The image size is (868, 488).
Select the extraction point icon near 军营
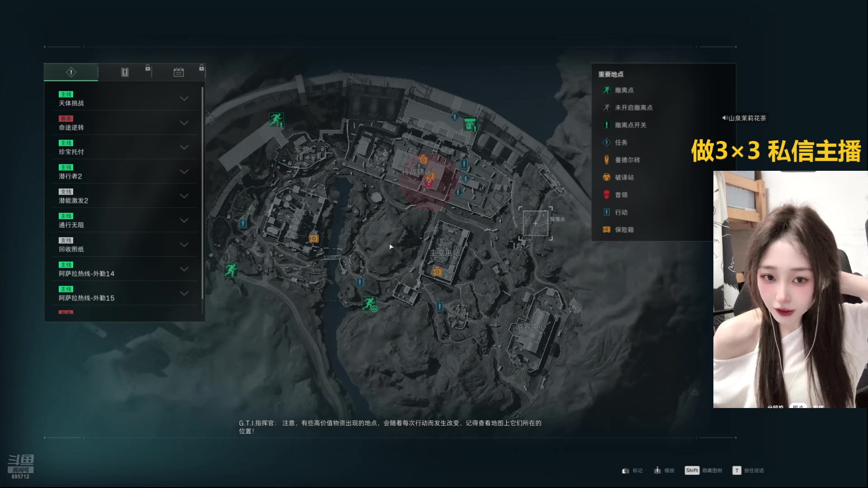click(x=276, y=120)
